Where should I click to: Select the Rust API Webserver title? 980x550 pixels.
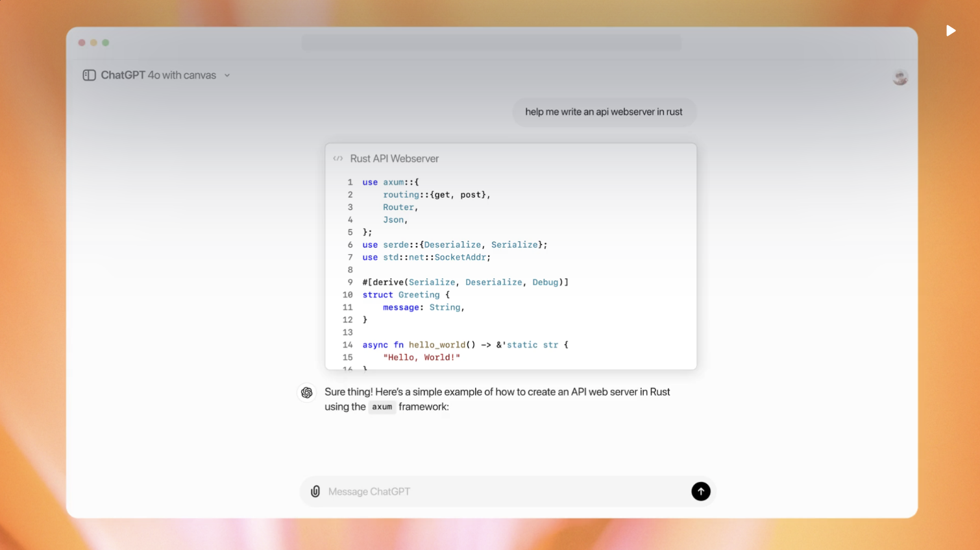coord(395,158)
